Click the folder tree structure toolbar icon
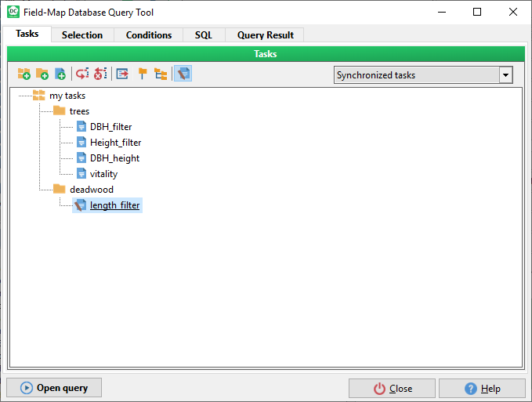 point(161,74)
